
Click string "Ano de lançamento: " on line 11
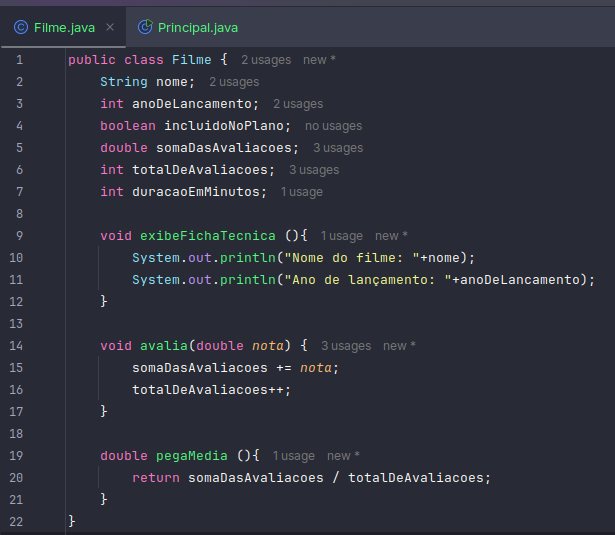pos(368,280)
